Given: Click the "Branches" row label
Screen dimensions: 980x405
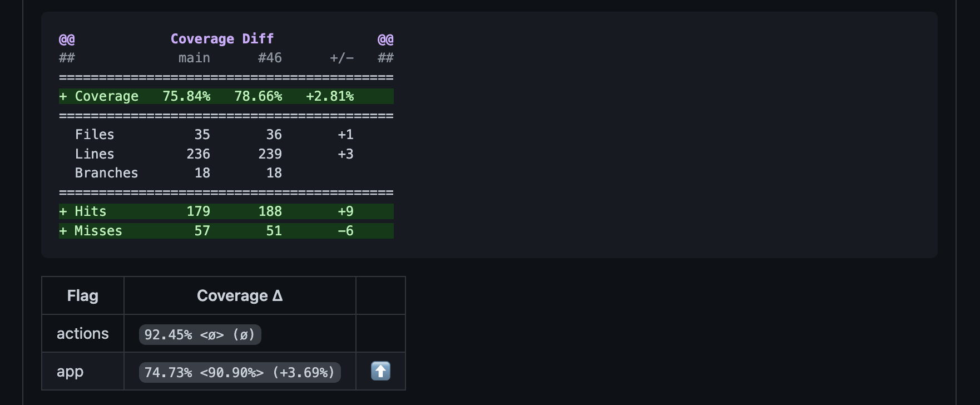Looking at the screenshot, I should 106,173.
